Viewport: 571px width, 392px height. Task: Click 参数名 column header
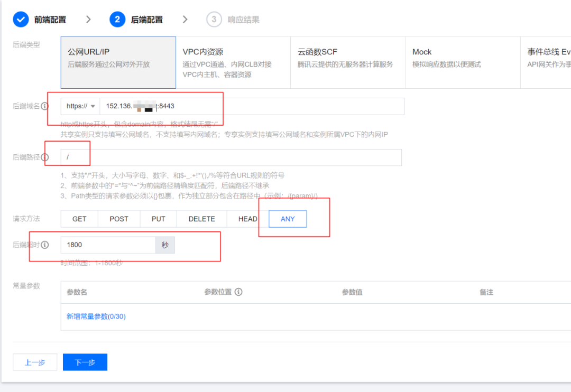[77, 292]
